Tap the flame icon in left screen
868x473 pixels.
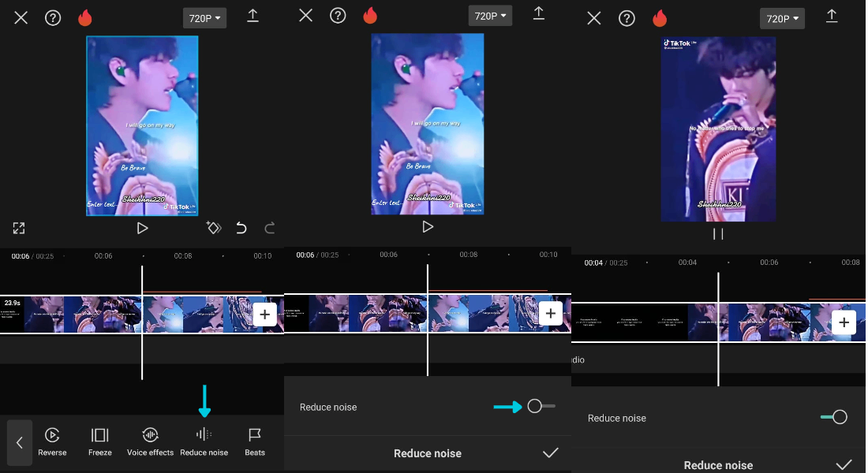point(84,17)
